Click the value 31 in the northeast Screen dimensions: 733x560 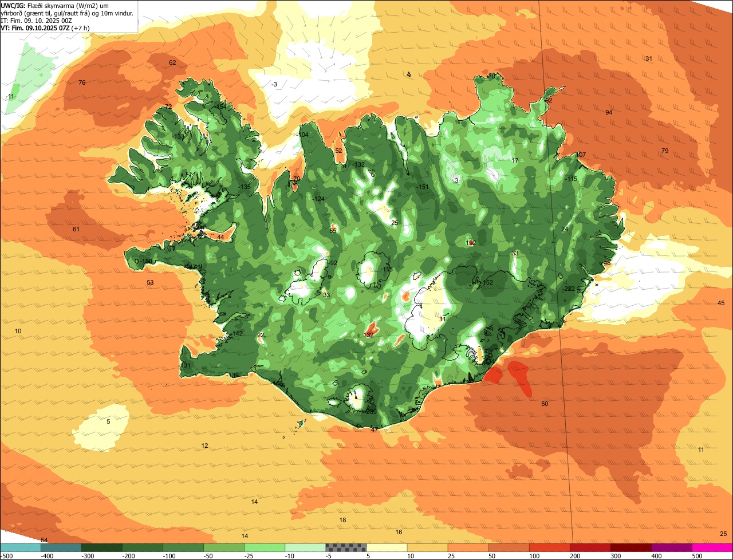[x=649, y=58]
